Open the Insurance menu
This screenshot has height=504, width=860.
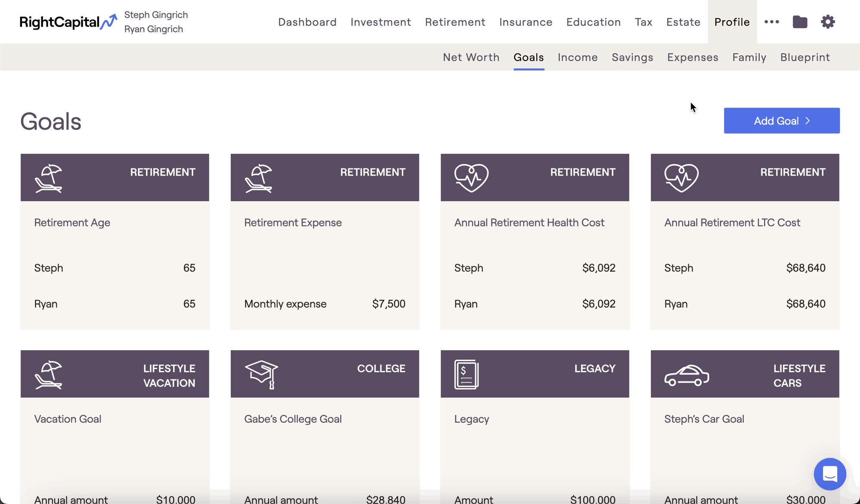click(525, 22)
